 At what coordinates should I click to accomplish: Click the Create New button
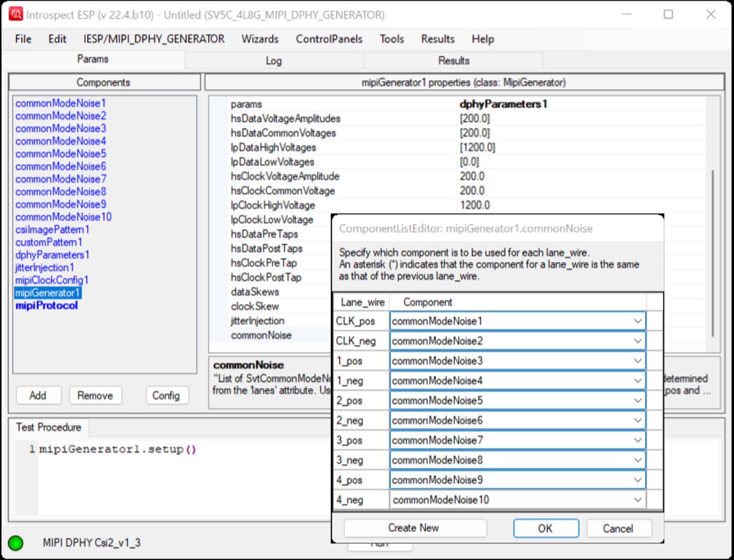click(414, 528)
